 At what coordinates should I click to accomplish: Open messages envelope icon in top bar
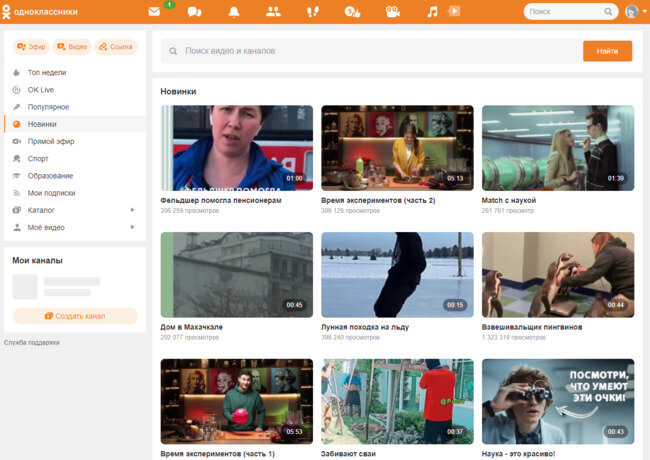click(154, 12)
